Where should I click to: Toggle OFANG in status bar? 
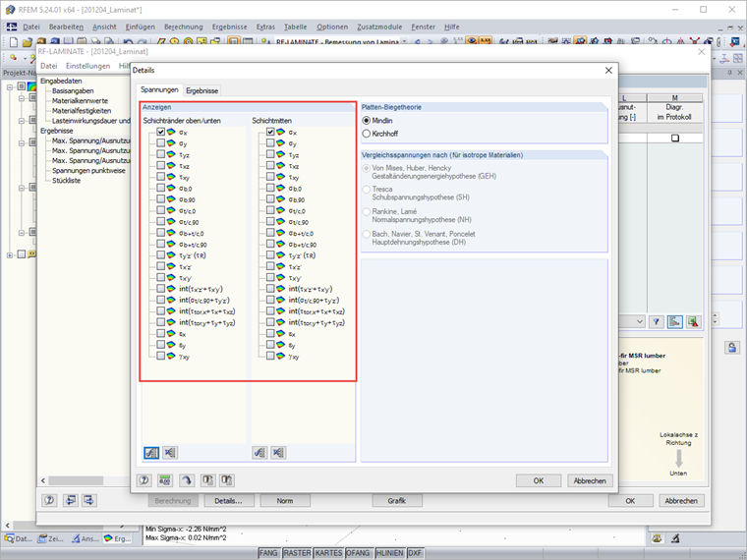pyautogui.click(x=358, y=553)
